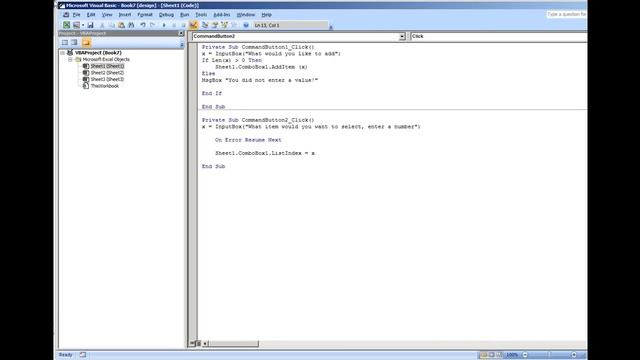Viewport: 640px width, 360px height.
Task: Click the Insert UserForm toolbar icon
Action: pos(76,25)
